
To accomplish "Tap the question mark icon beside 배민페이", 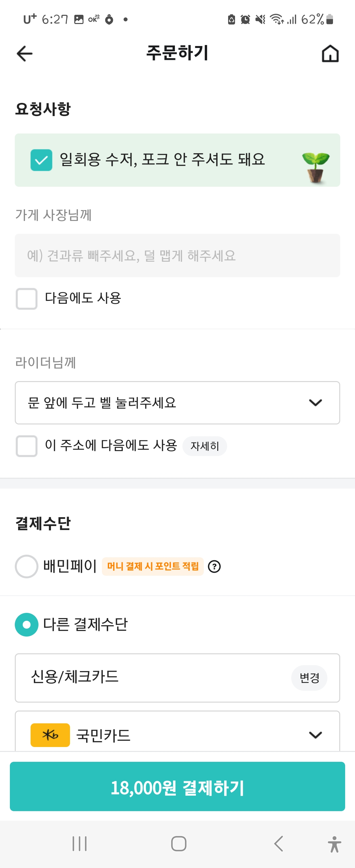I will click(x=214, y=567).
